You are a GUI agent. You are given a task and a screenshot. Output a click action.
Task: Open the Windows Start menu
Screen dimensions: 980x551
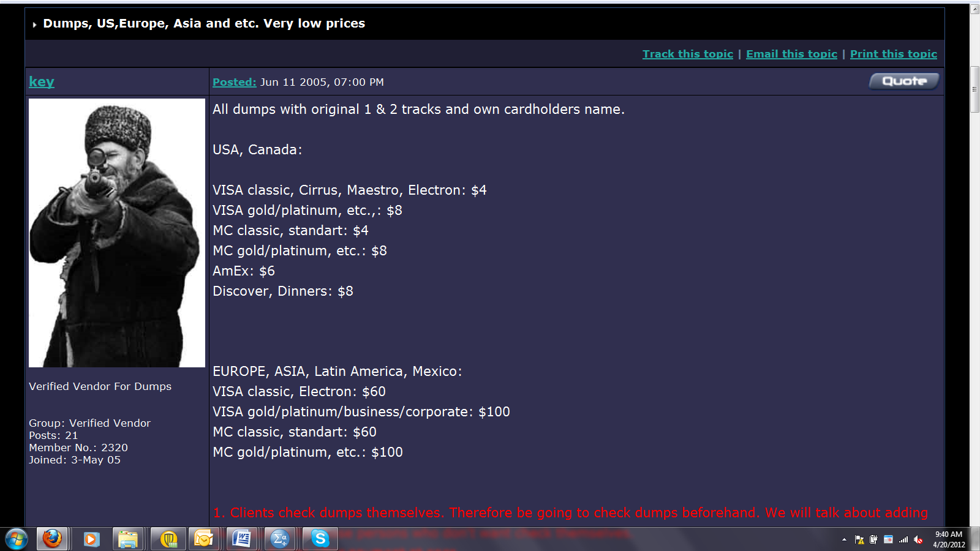(x=17, y=539)
